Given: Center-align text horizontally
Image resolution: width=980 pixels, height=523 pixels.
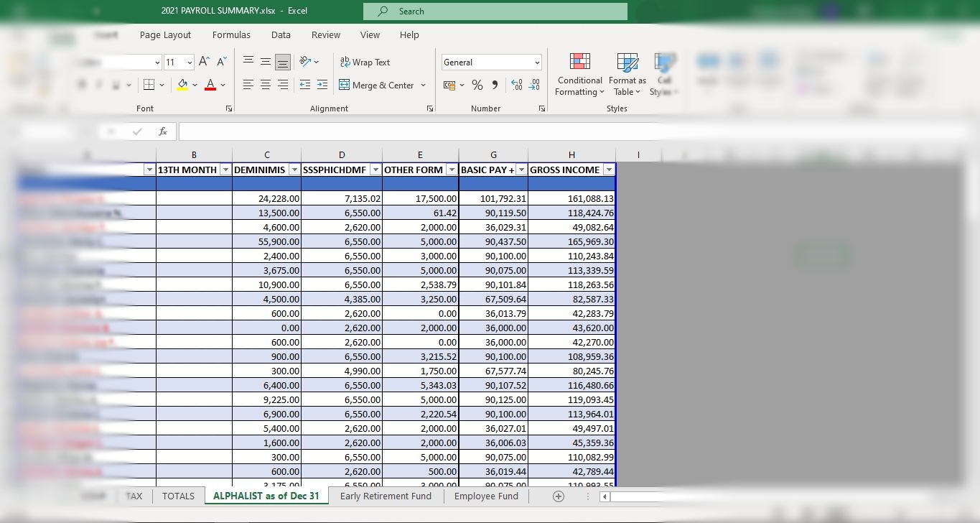Looking at the screenshot, I should pos(266,85).
